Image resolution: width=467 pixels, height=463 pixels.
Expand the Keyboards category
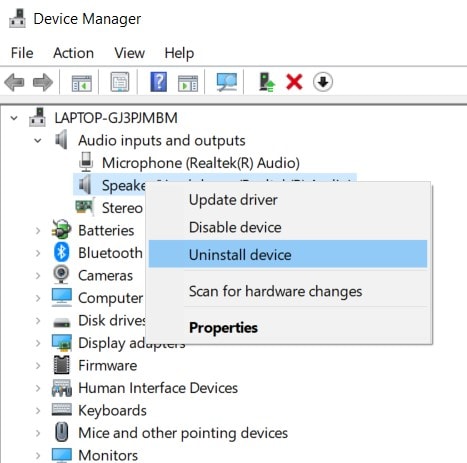coord(38,410)
